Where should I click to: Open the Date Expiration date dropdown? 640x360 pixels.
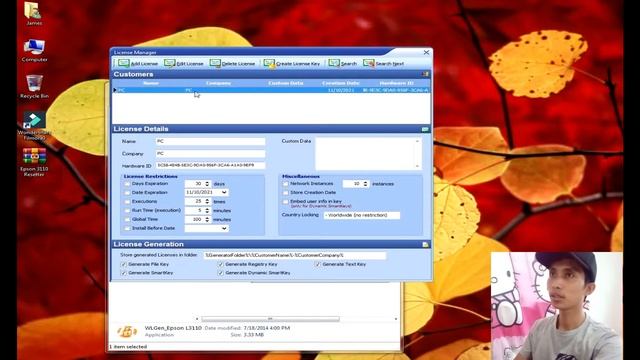[x=224, y=193]
